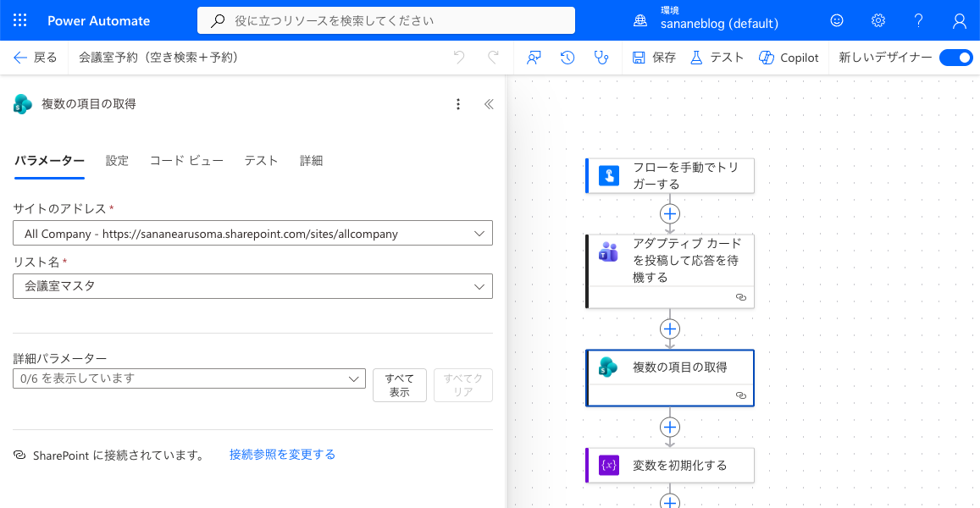
Task: Go back with the 戻る button
Action: [x=35, y=58]
